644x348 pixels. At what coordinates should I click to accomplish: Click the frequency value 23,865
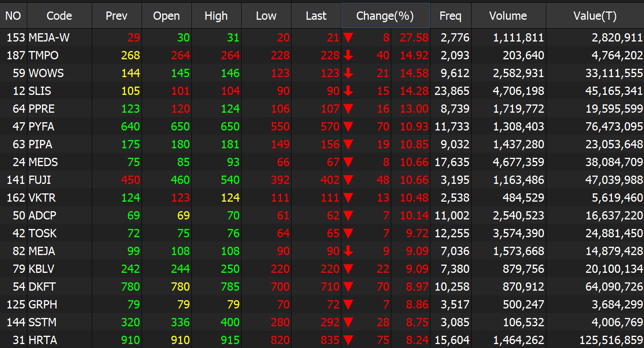[452, 91]
